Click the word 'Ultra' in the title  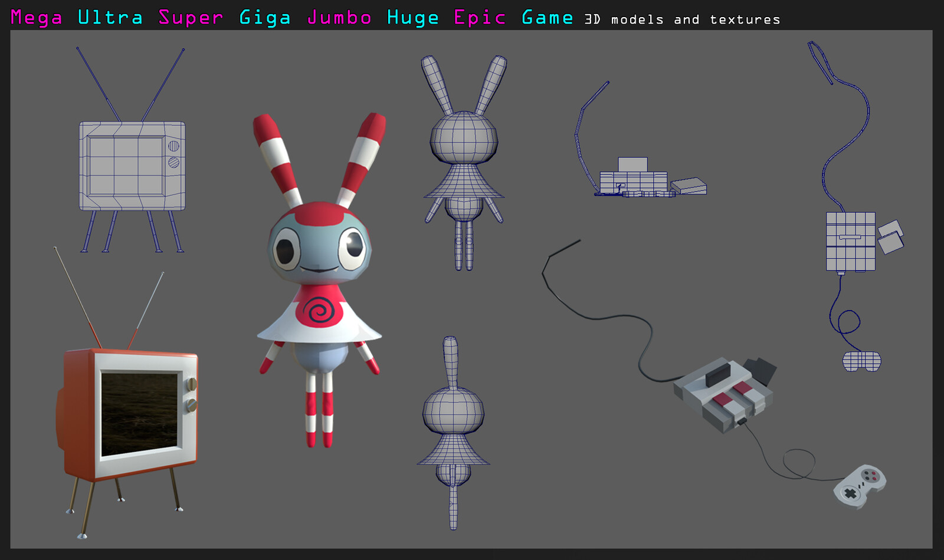tap(110, 17)
